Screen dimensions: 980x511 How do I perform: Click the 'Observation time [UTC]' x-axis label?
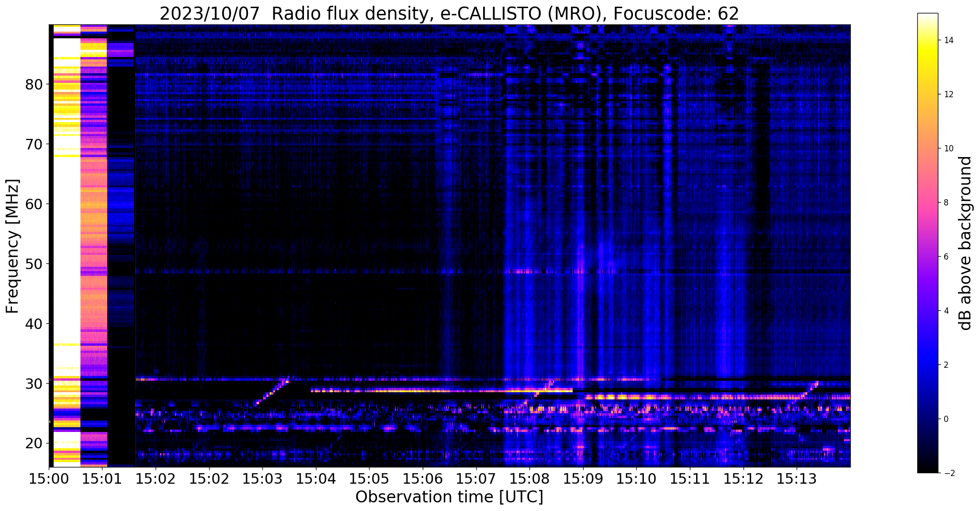[449, 497]
